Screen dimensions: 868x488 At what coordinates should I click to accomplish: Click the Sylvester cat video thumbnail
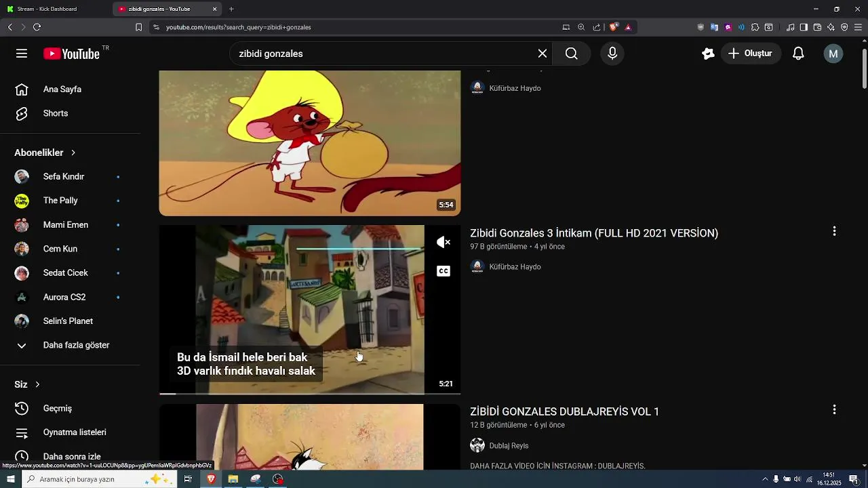[310, 436]
